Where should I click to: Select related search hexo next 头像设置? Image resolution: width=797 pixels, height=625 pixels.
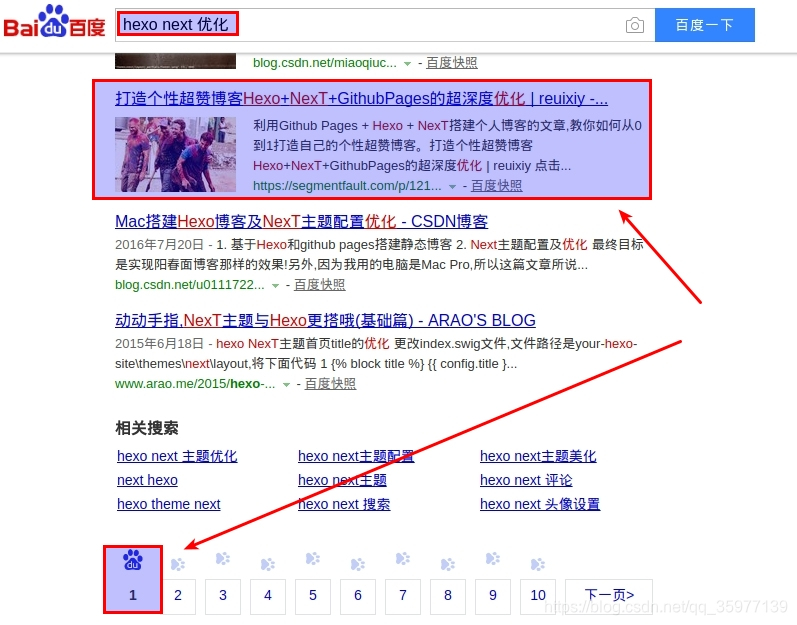pyautogui.click(x=540, y=504)
